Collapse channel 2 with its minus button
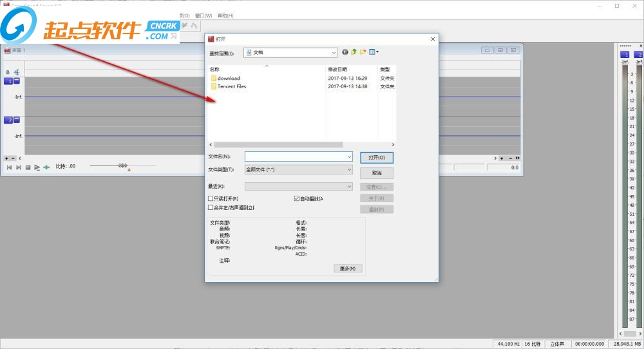Viewport: 644px width, 349px height. point(17,120)
